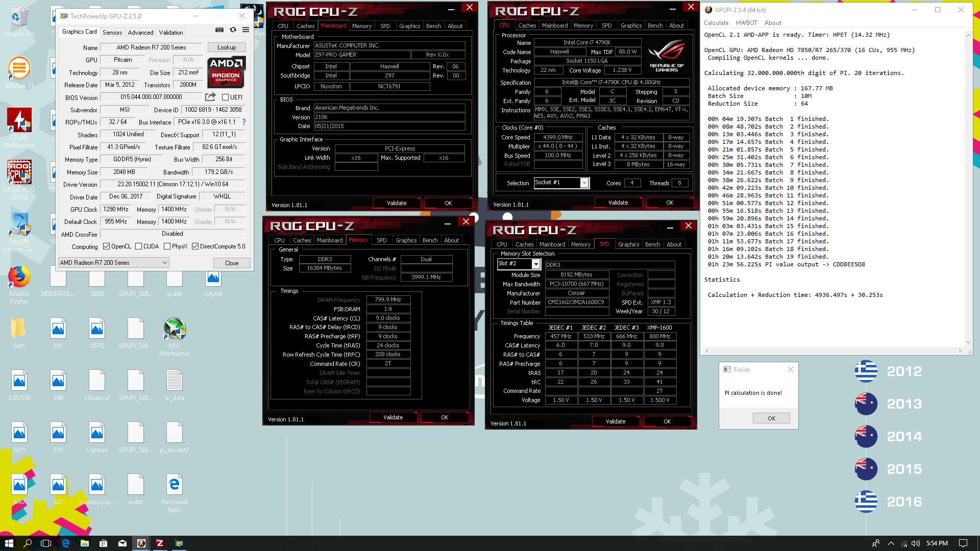Image resolution: width=980 pixels, height=551 pixels.
Task: Click the Bus Interface question mark icon
Action: (x=244, y=122)
